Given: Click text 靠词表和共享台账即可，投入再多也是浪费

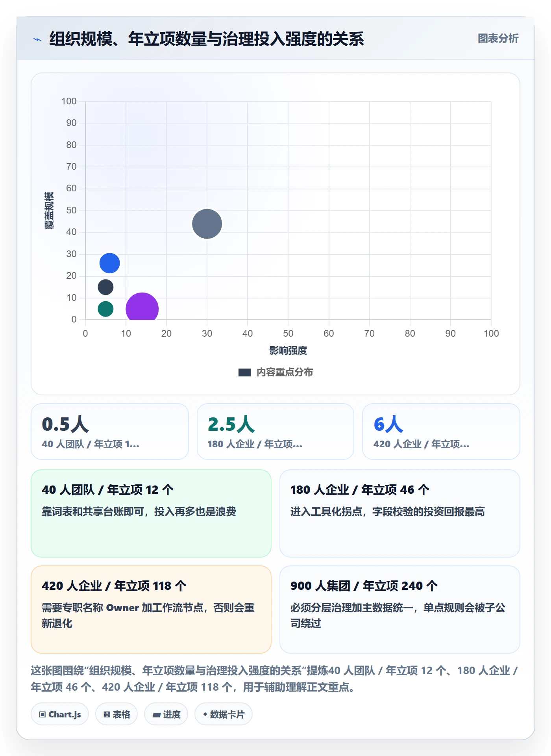Looking at the screenshot, I should point(139,511).
